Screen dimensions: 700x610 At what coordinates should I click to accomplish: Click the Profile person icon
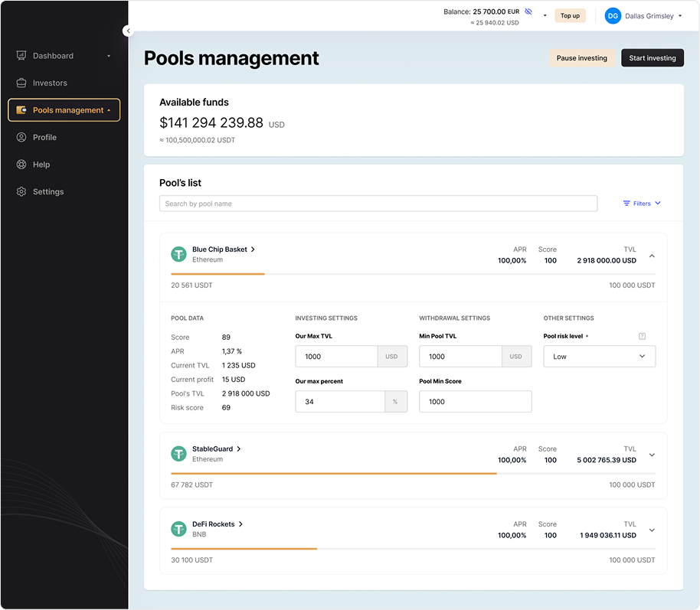(21, 137)
